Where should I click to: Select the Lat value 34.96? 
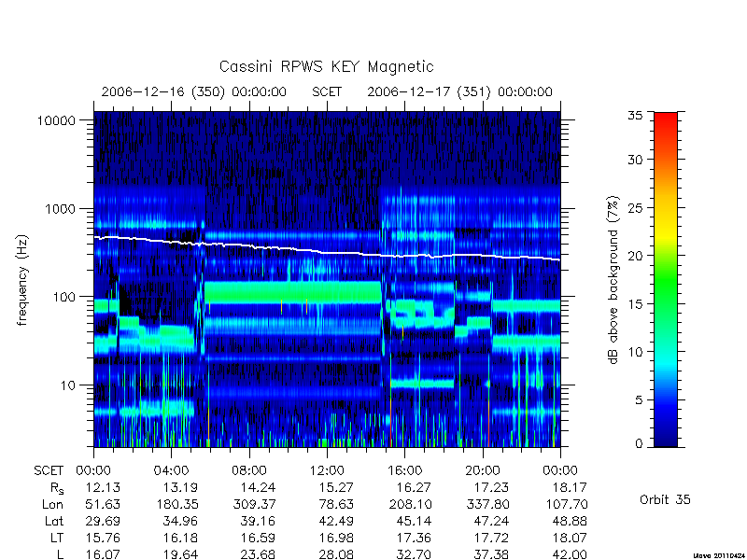coord(180,521)
